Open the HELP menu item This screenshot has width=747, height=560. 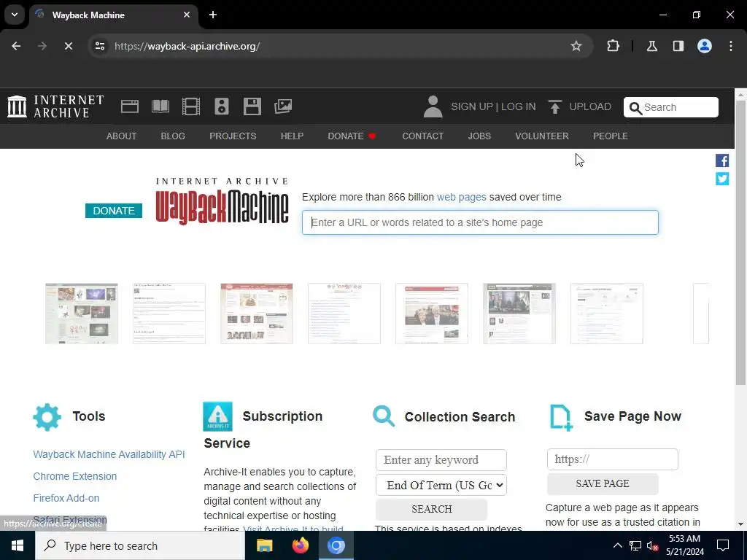(x=292, y=136)
